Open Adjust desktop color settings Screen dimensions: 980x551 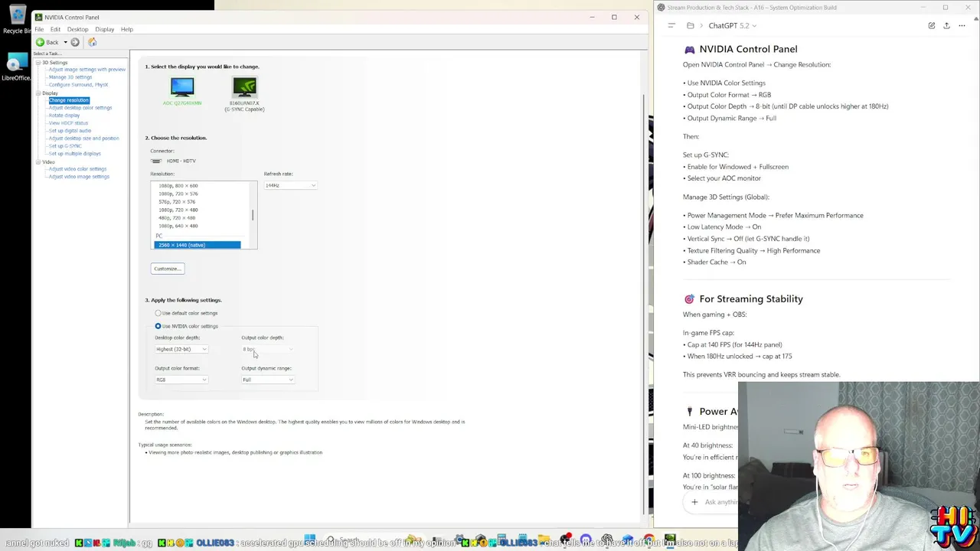[80, 108]
